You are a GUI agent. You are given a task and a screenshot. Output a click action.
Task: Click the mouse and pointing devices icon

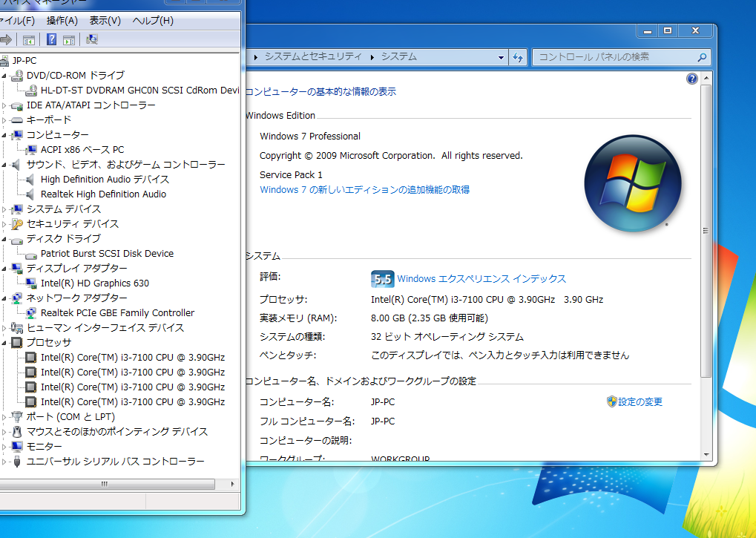(x=17, y=431)
